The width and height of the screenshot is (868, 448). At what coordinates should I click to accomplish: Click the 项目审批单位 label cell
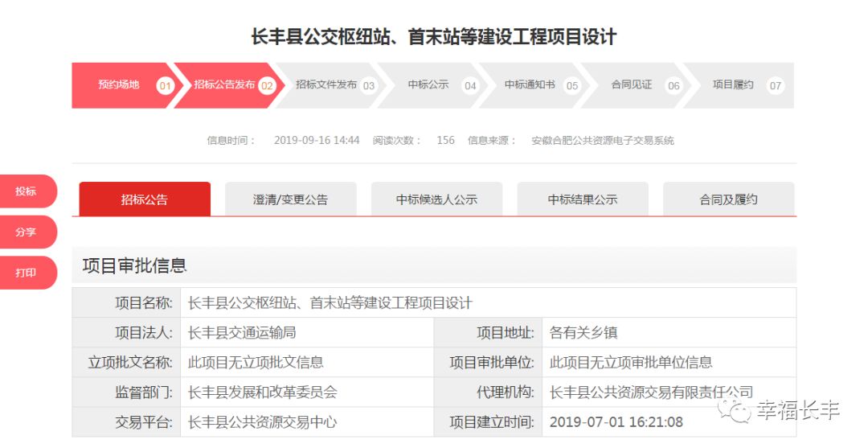click(489, 363)
